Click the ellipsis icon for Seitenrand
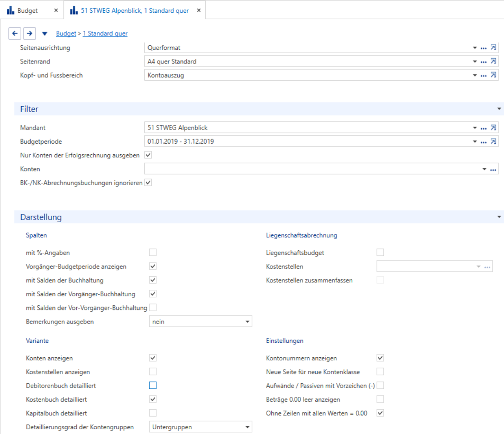The image size is (504, 434). point(484,62)
